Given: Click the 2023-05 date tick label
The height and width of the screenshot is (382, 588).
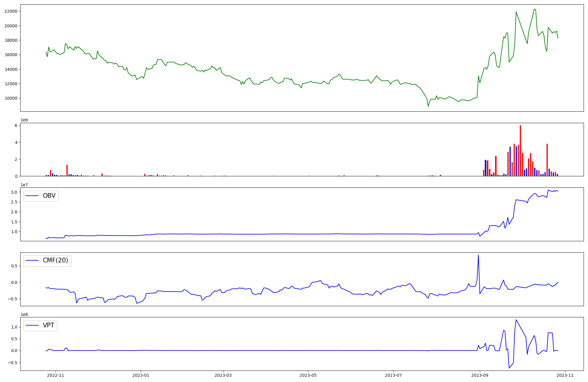Looking at the screenshot, I should click(308, 375).
